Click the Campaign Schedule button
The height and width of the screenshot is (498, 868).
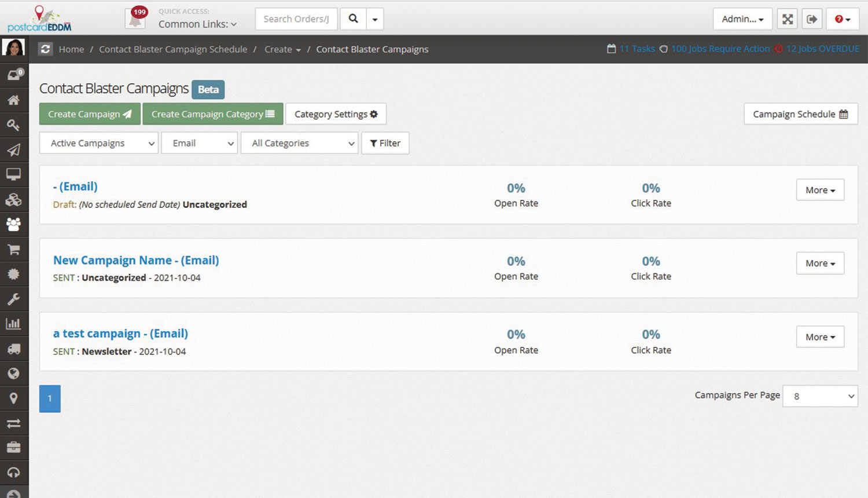800,114
